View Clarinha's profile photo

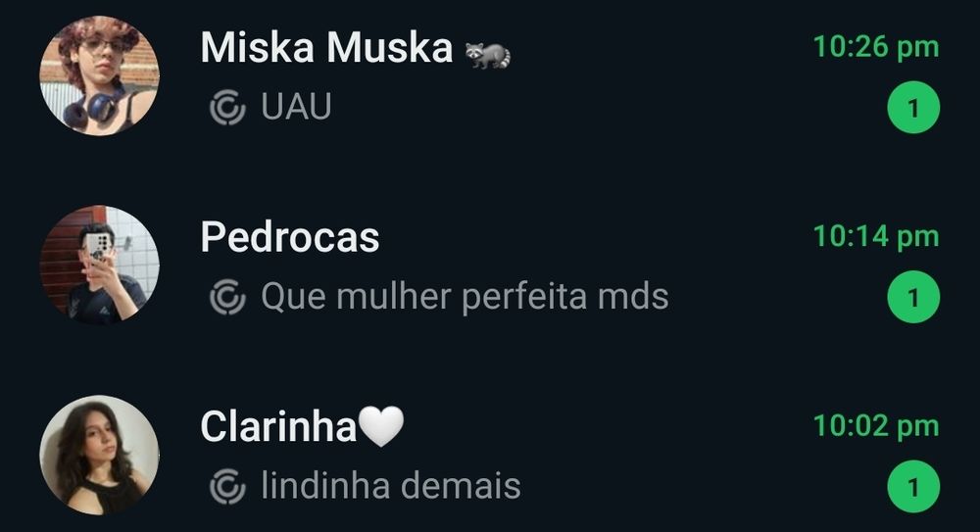pyautogui.click(x=99, y=455)
